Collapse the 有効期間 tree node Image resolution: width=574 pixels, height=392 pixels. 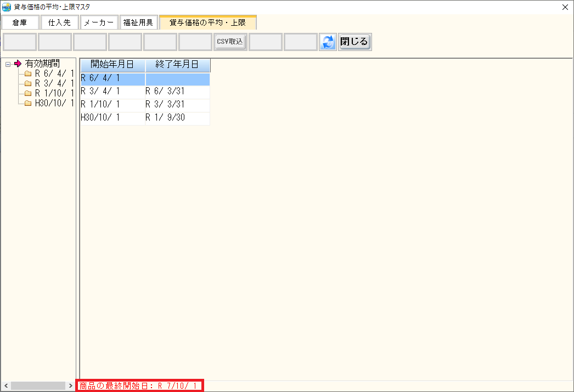pyautogui.click(x=8, y=64)
